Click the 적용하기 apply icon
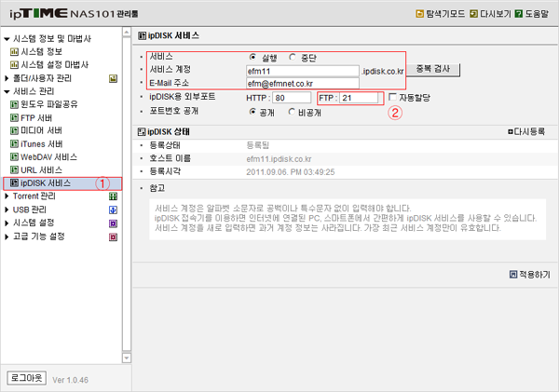Screen dimensions: 559x392 coord(513,274)
